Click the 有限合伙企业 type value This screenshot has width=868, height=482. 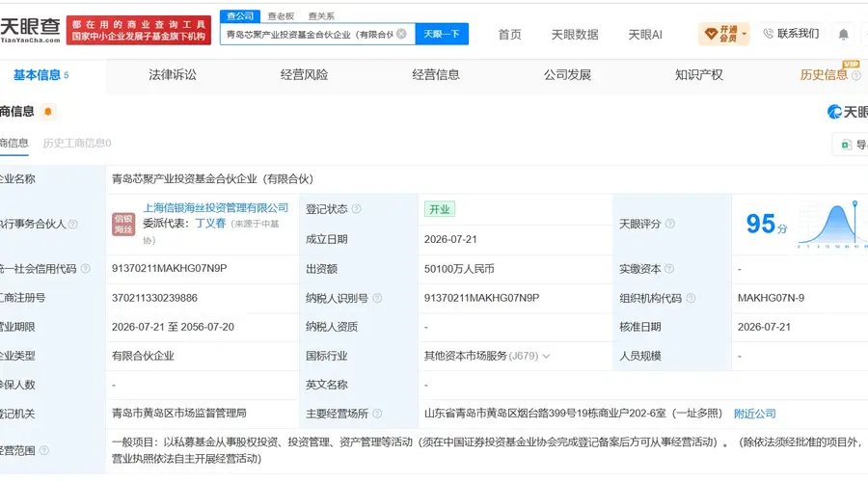143,356
